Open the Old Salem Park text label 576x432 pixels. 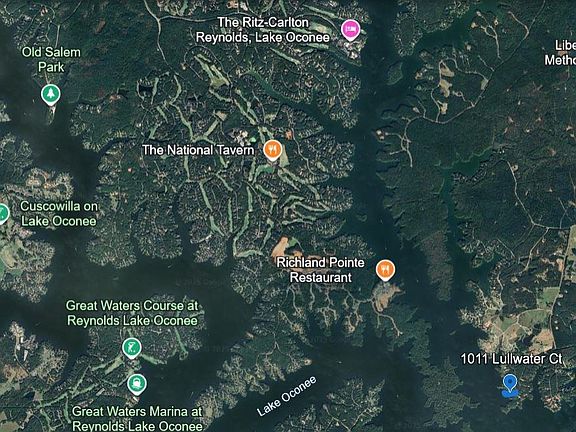click(51, 60)
